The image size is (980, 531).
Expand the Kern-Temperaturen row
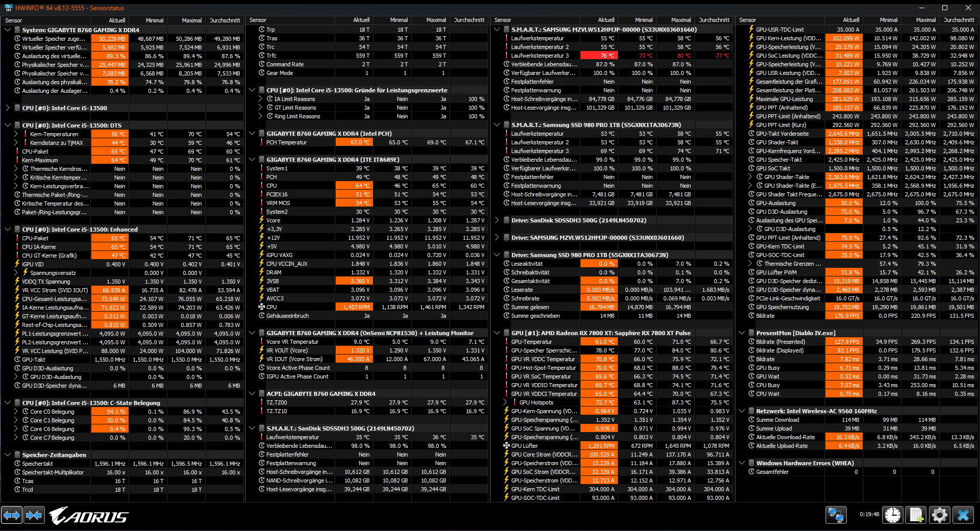tap(16, 134)
